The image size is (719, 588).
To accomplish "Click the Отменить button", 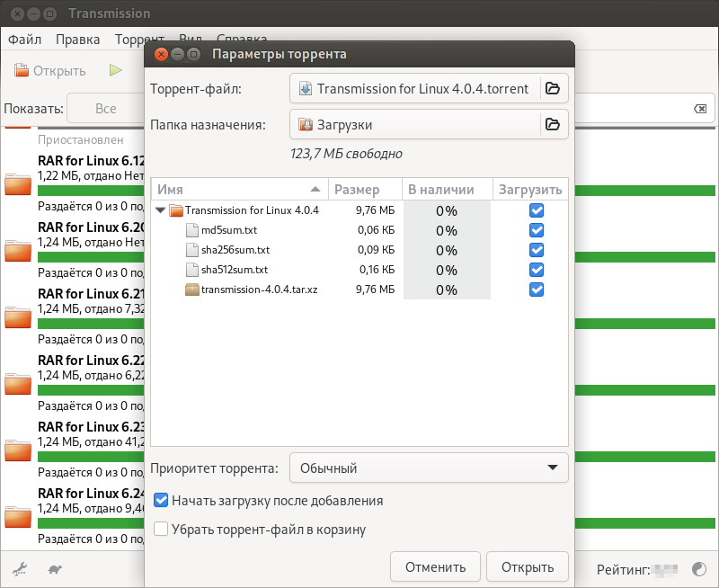I will coord(435,567).
